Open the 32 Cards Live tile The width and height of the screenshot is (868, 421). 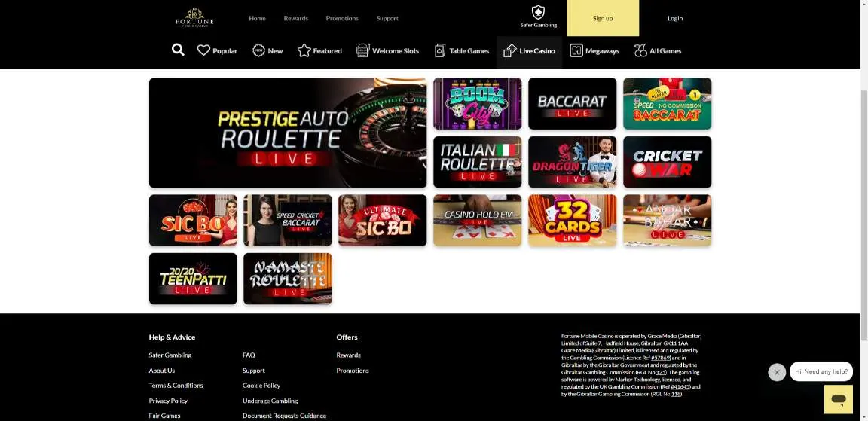pyautogui.click(x=573, y=220)
